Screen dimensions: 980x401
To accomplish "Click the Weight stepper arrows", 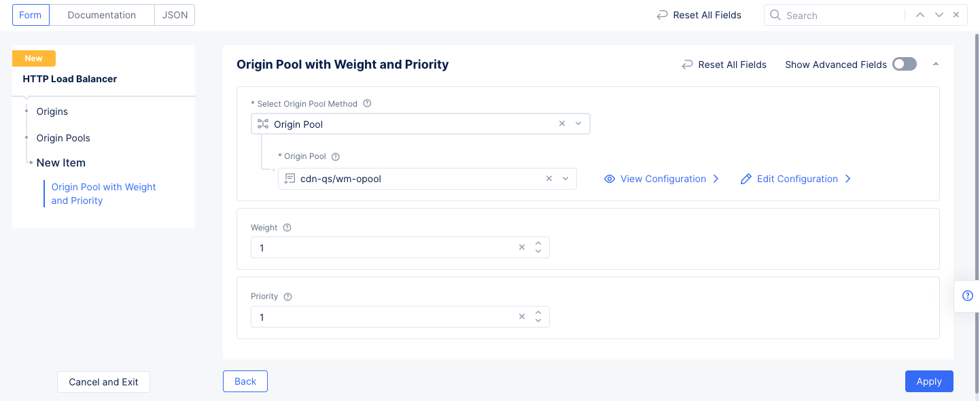I will (538, 247).
